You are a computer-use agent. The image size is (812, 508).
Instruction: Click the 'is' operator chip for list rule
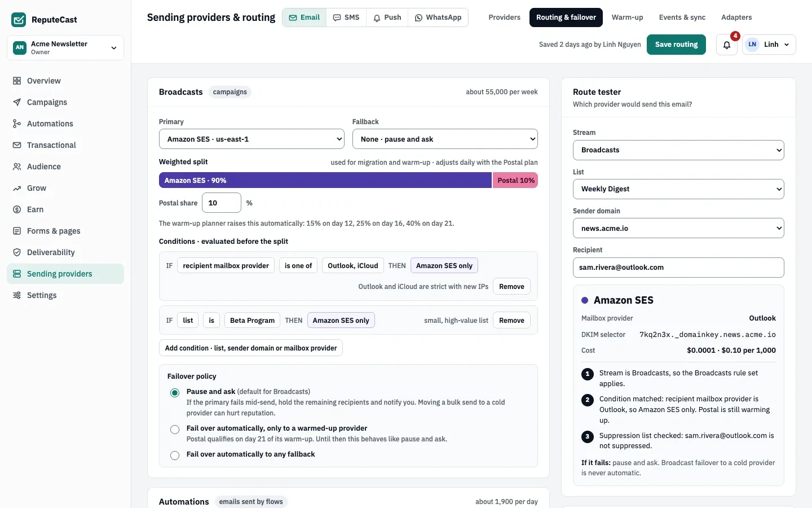(211, 320)
